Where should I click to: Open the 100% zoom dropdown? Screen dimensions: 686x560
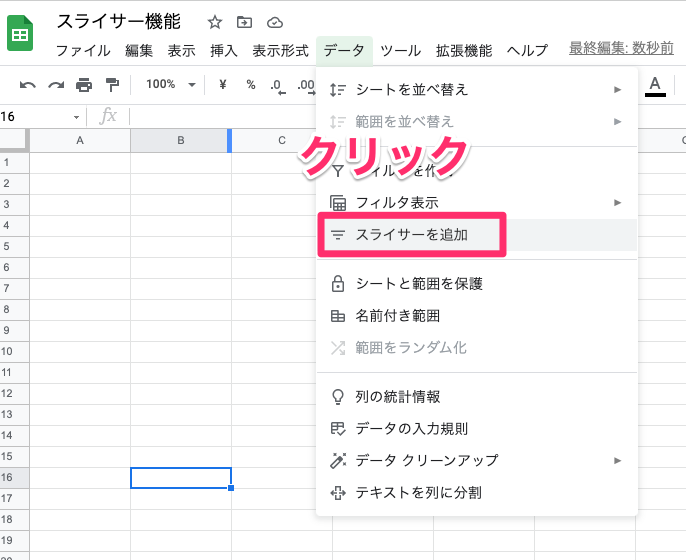170,85
